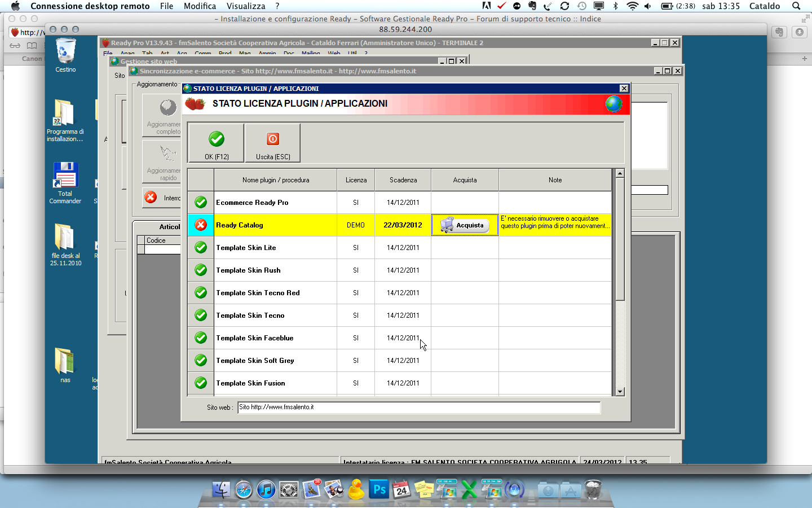This screenshot has width=812, height=508.
Task: Open the Apple menu
Action: 15,6
